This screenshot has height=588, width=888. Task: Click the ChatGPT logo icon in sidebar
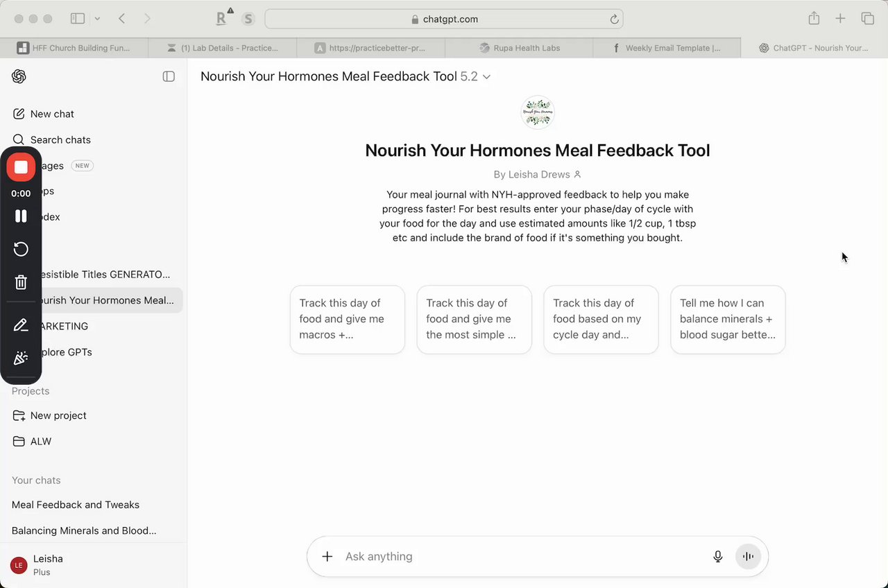19,76
